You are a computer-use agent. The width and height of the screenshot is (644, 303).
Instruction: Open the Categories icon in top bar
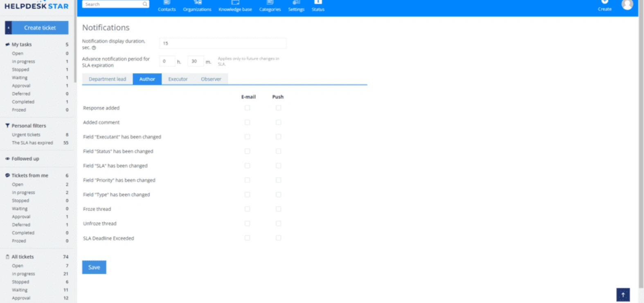coord(270,2)
